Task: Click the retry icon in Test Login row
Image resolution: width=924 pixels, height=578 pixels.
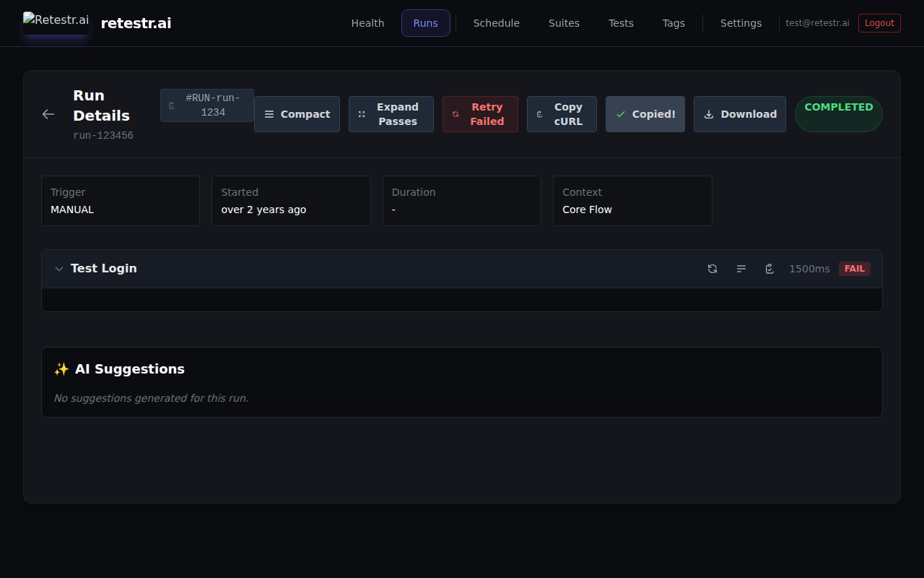Action: (x=712, y=269)
